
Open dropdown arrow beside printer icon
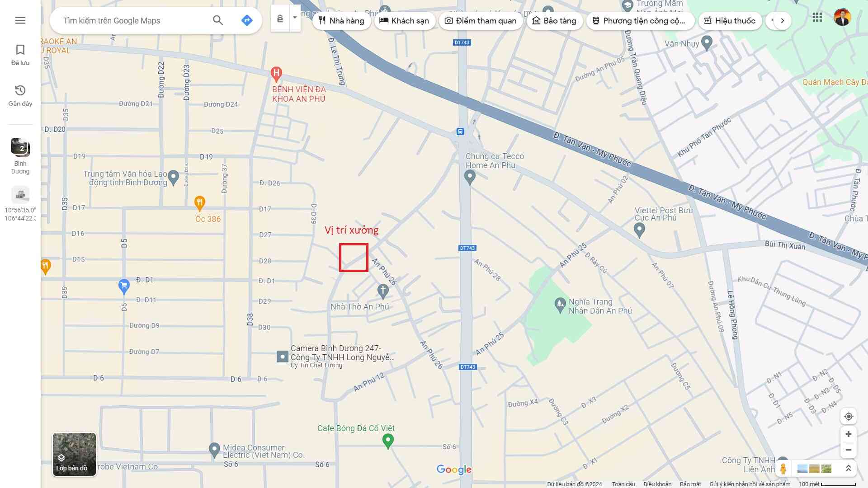tap(295, 18)
